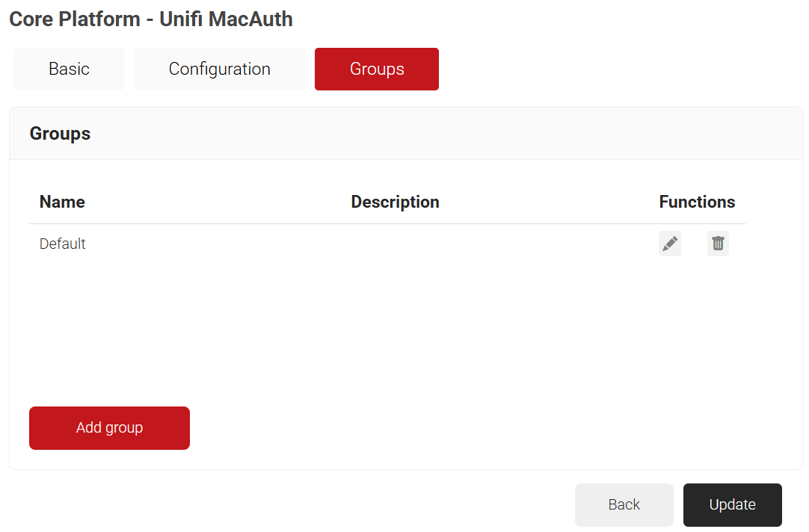
Task: Click the Name column header
Action: click(62, 202)
